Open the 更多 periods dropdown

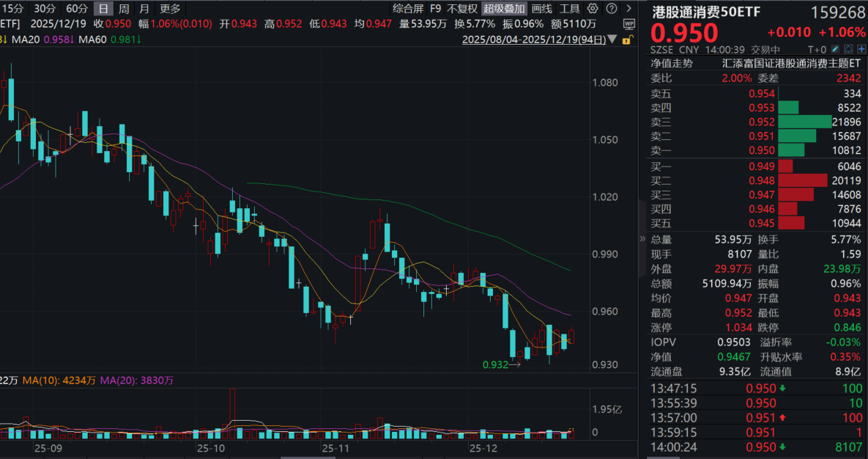170,9
